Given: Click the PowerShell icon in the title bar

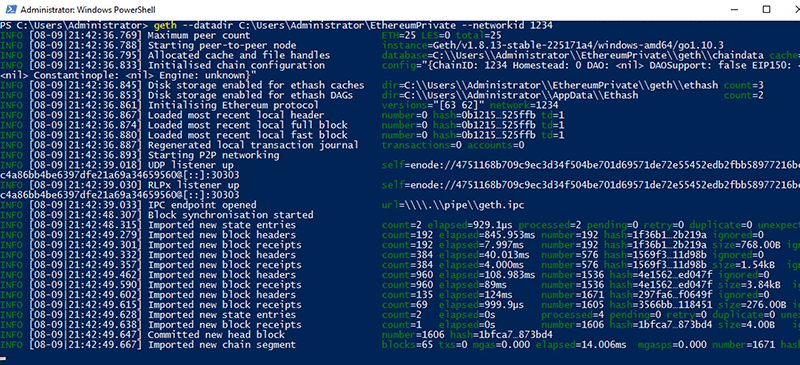Looking at the screenshot, I should click(10, 10).
